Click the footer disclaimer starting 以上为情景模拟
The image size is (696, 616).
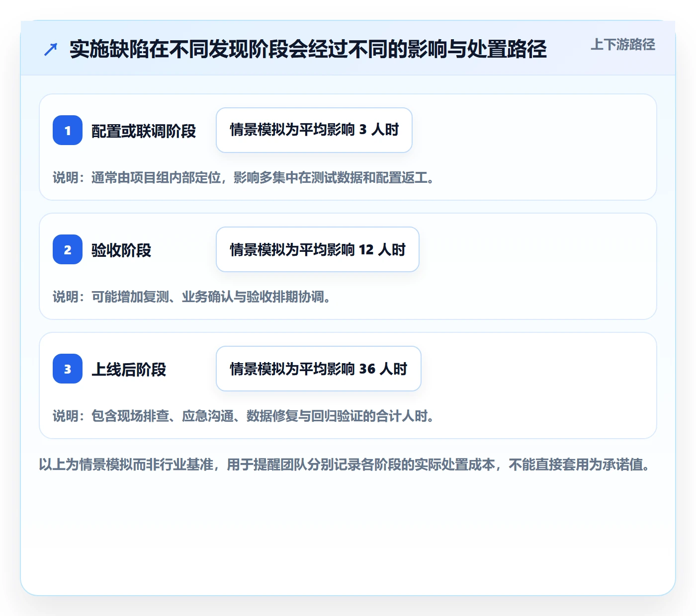pos(345,465)
